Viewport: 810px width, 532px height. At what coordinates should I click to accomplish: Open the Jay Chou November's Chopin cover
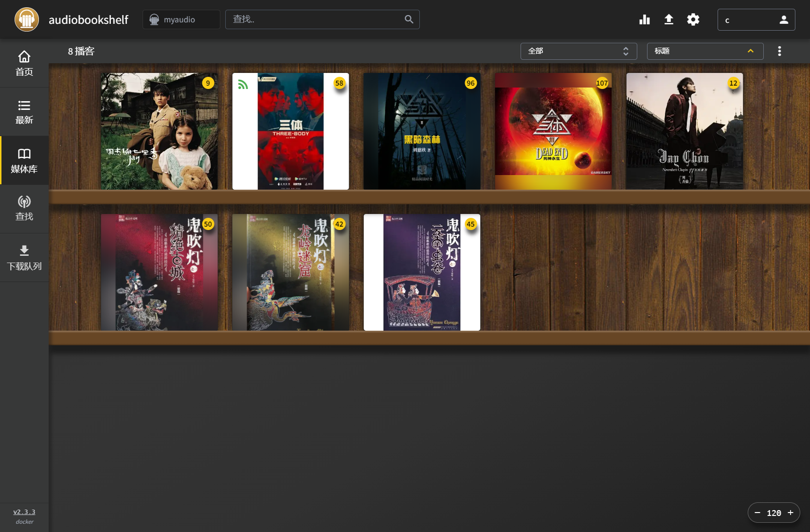point(685,131)
